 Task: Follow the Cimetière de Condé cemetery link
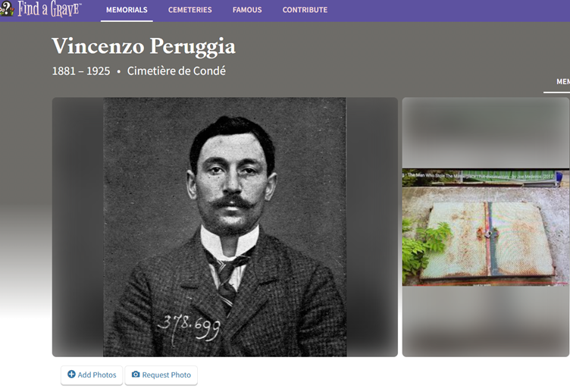click(177, 71)
